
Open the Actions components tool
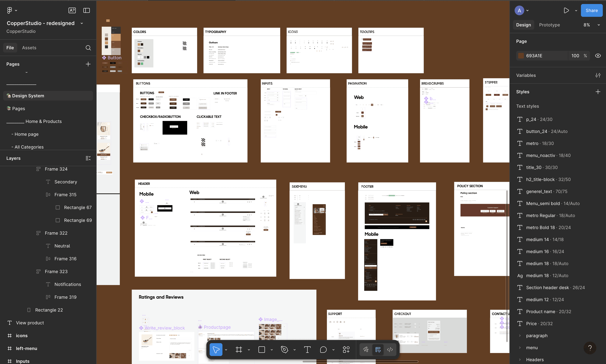point(346,349)
